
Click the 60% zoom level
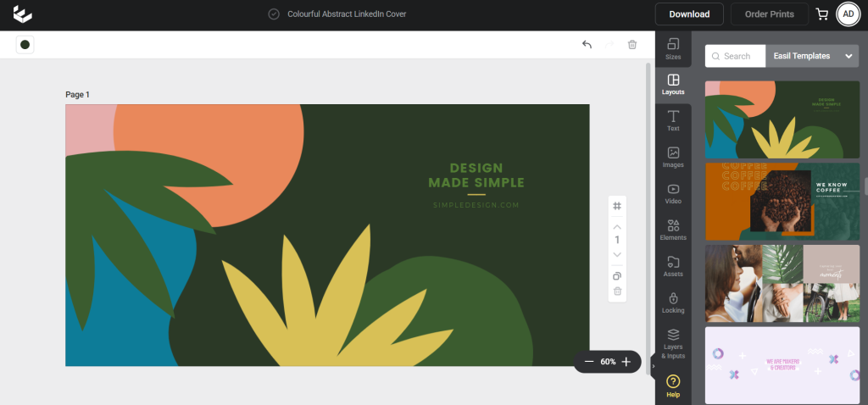tap(608, 362)
